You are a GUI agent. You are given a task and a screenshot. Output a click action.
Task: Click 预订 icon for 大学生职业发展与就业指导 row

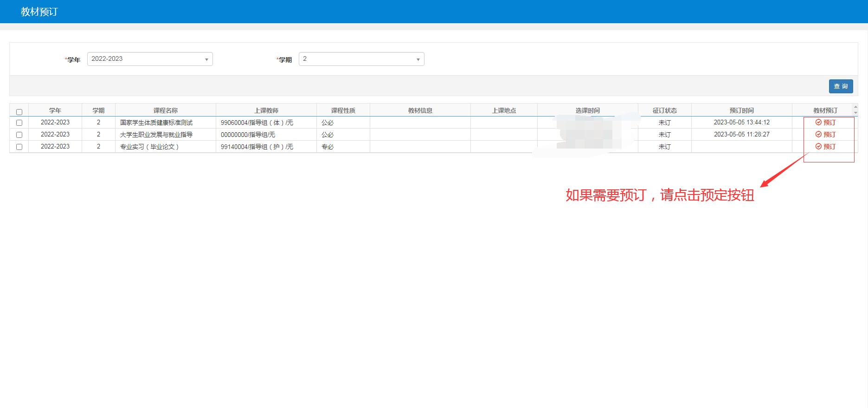pos(825,135)
